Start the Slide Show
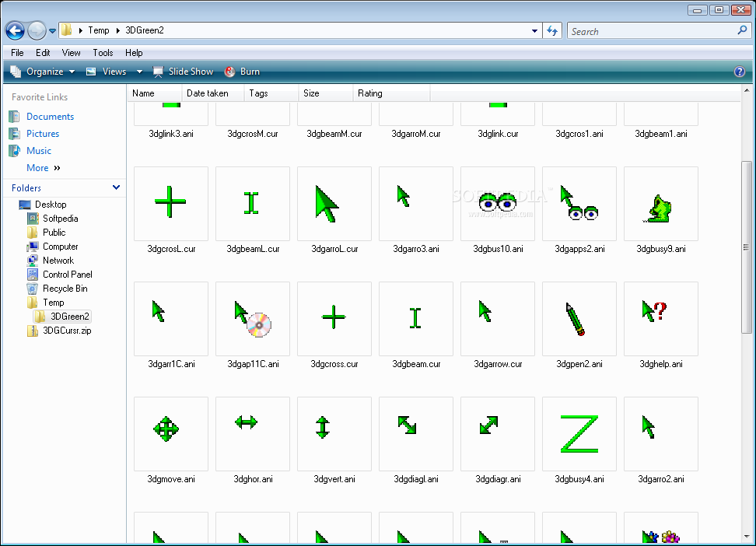This screenshot has width=756, height=546. [x=184, y=72]
